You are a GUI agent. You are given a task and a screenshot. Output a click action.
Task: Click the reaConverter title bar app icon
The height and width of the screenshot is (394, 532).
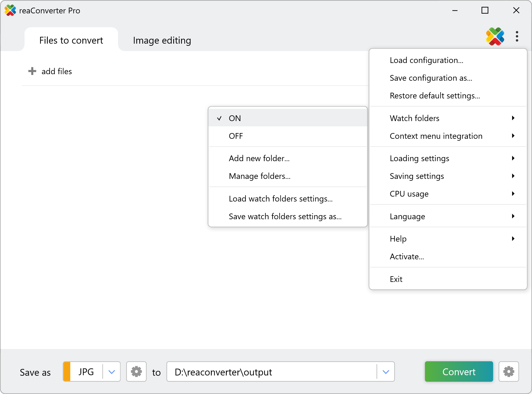(x=10, y=10)
